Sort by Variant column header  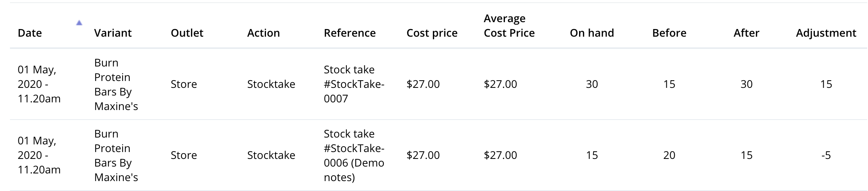click(x=113, y=33)
